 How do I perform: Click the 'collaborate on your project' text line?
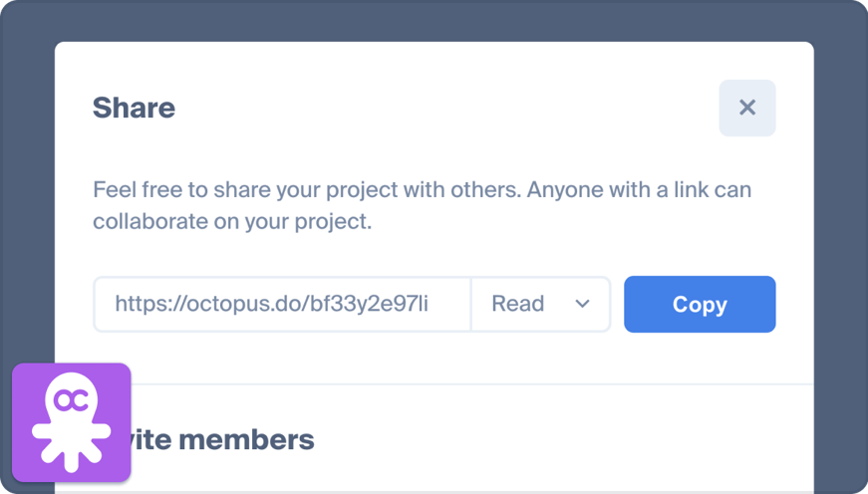click(x=232, y=221)
